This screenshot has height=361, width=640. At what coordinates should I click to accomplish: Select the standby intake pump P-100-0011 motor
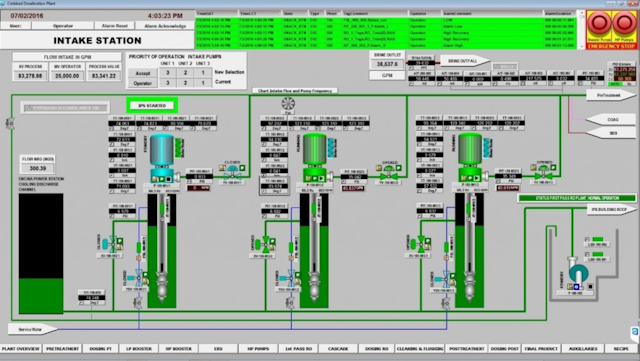coord(162,151)
